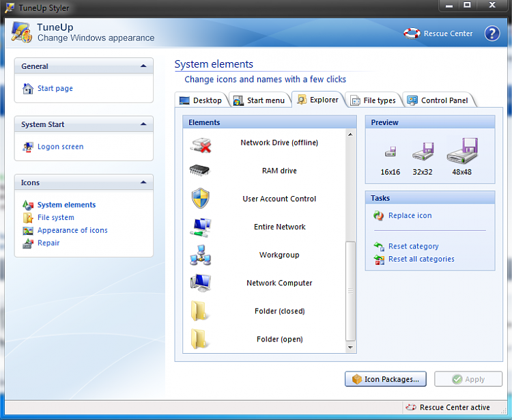The width and height of the screenshot is (512, 420).
Task: Click the File system folder-star icon
Action: (28, 218)
